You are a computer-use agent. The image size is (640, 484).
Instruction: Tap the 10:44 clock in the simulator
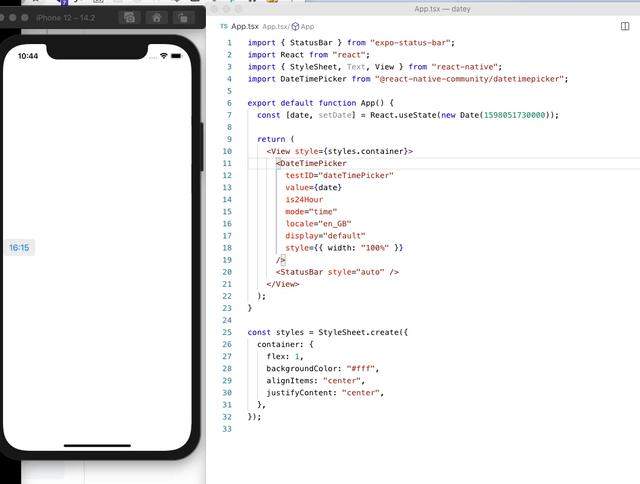point(28,56)
